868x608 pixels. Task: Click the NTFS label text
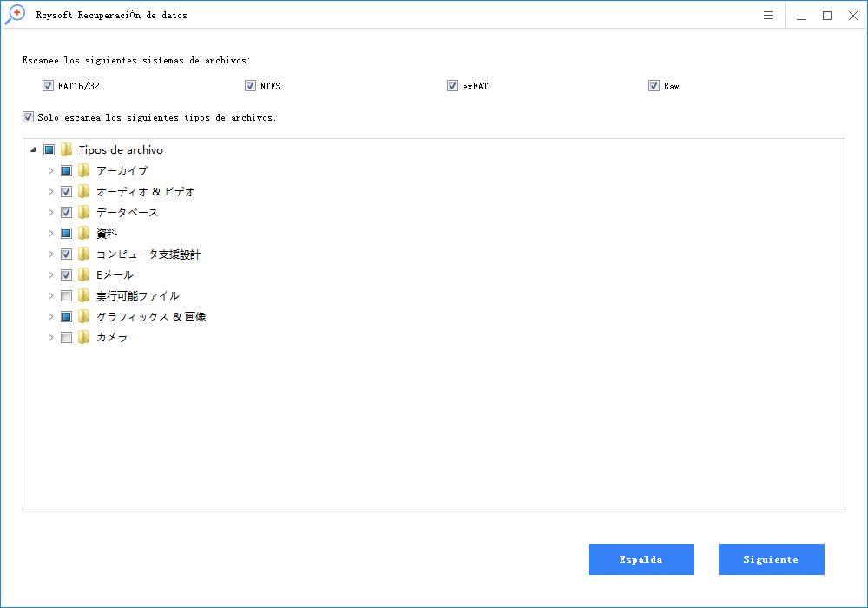pos(271,86)
